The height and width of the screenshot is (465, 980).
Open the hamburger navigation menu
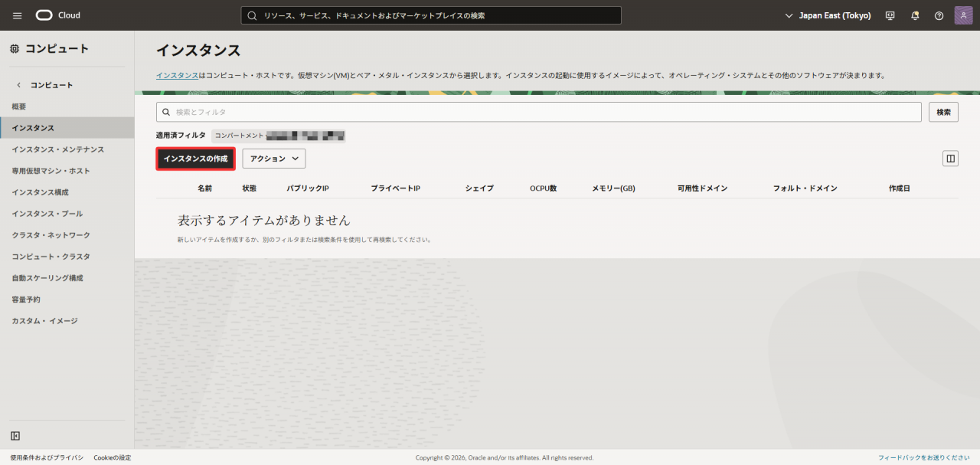(x=17, y=15)
